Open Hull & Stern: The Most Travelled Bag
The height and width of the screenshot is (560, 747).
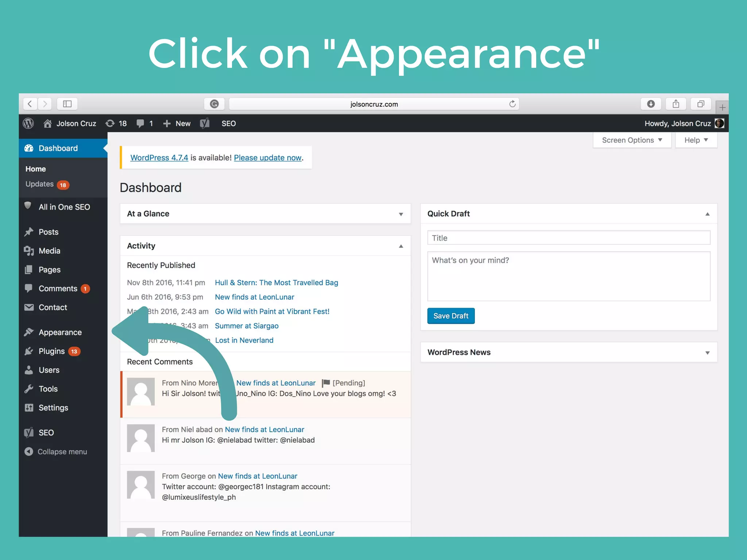tap(276, 283)
